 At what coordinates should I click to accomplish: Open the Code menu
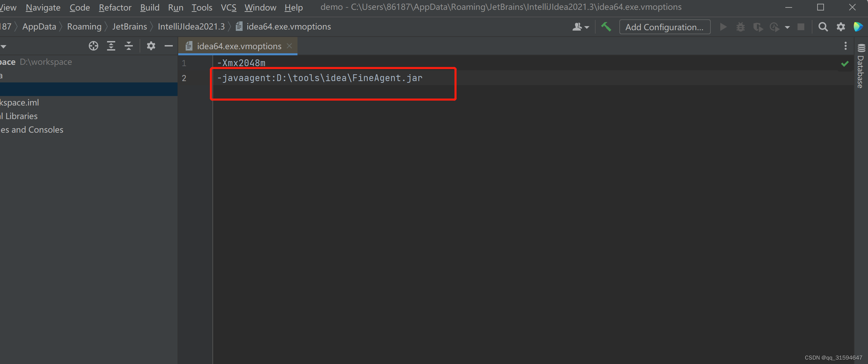[80, 7]
